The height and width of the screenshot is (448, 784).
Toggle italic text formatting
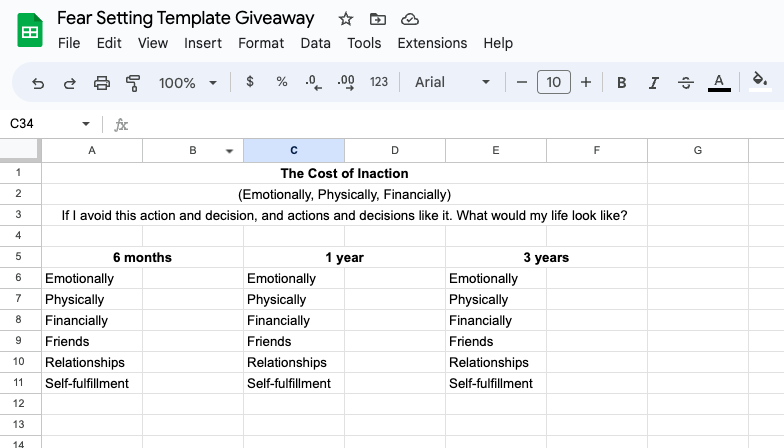pyautogui.click(x=654, y=83)
